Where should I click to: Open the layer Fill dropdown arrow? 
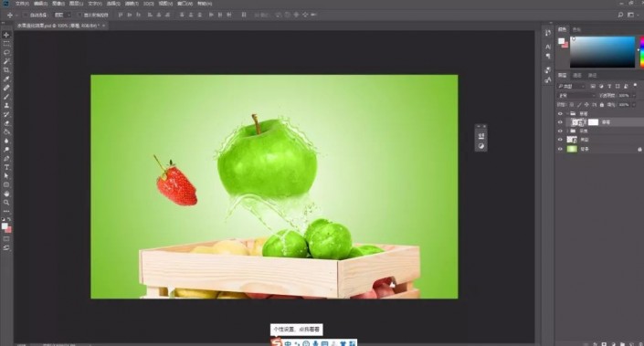coord(634,105)
